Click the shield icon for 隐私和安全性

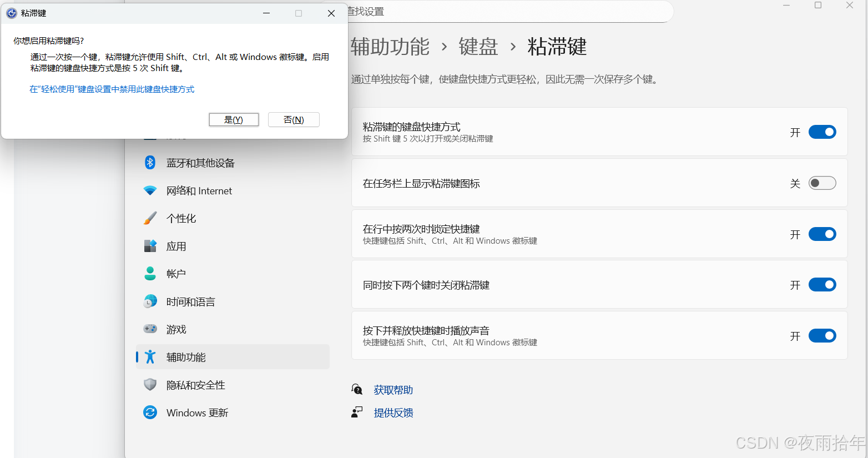(x=150, y=385)
